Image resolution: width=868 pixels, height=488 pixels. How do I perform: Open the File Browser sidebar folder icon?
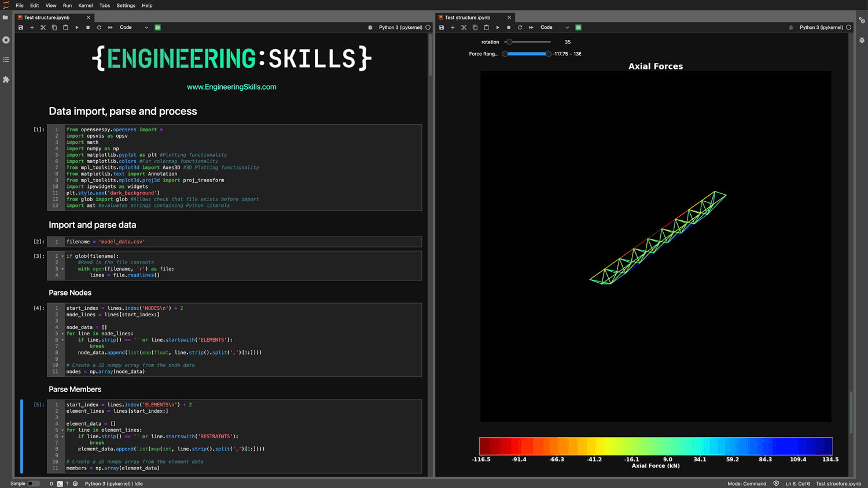(x=6, y=17)
